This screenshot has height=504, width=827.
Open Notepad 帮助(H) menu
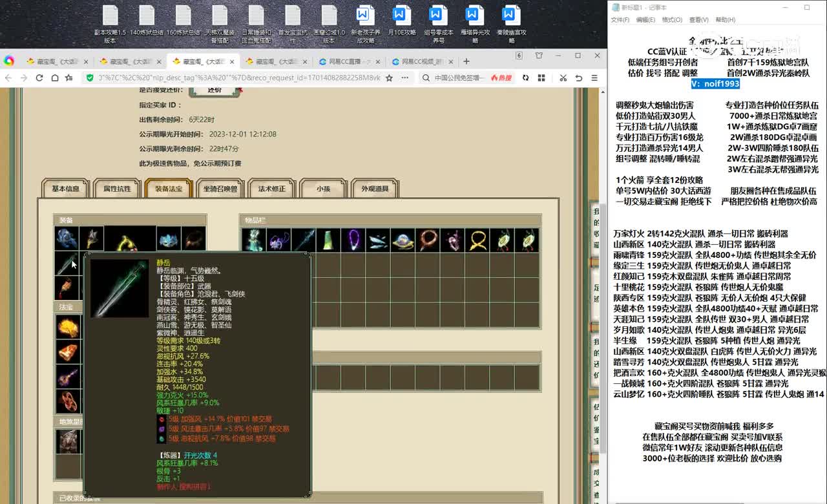click(x=725, y=20)
